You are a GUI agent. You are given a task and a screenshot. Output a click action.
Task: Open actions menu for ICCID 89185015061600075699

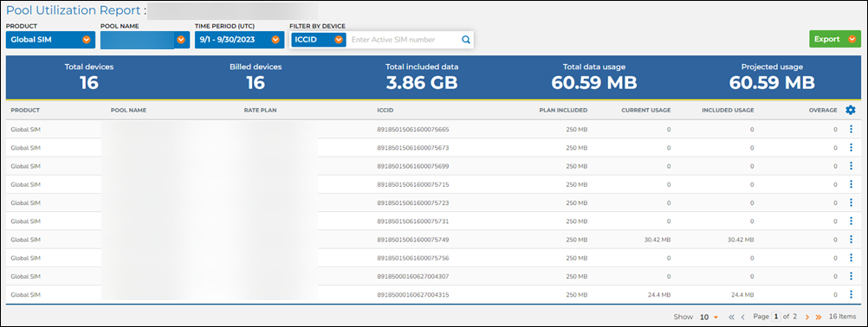tap(851, 166)
